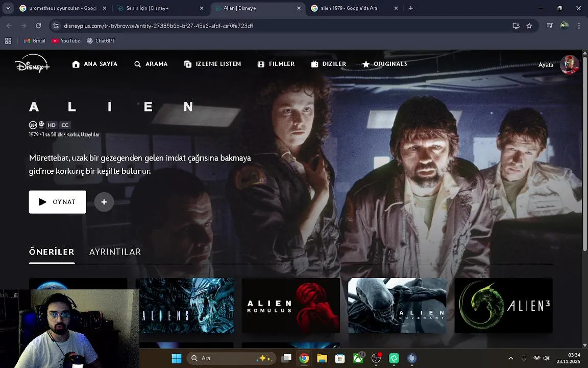This screenshot has height=368, width=588.
Task: Switch to the 'alien 1979' Google tab
Action: coord(354,8)
